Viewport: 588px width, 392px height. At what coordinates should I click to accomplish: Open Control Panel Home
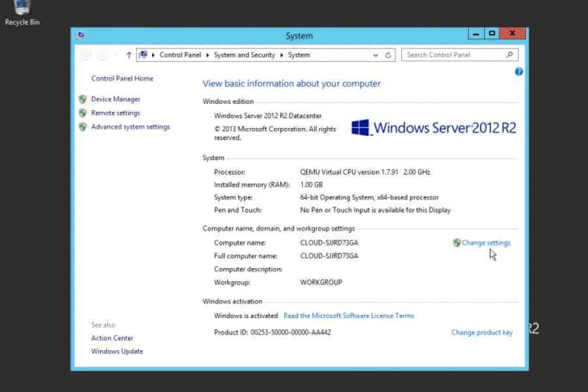122,78
